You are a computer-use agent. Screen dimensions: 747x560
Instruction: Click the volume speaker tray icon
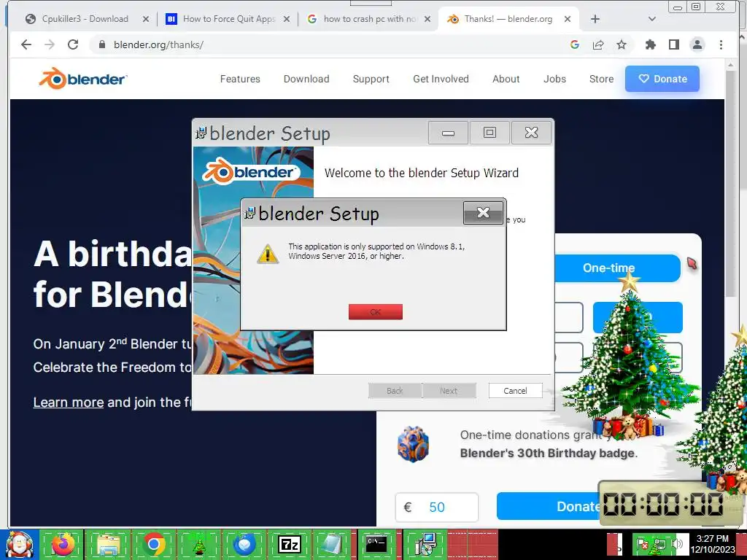[676, 544]
